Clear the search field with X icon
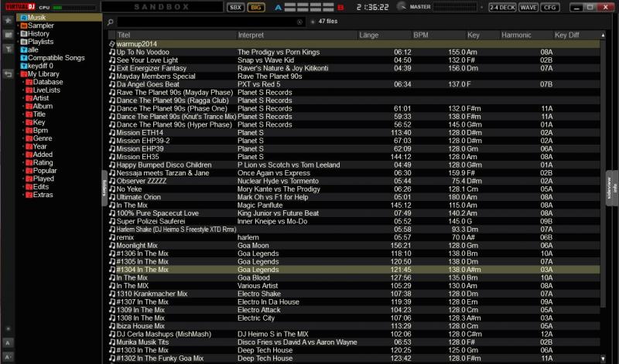 (300, 22)
